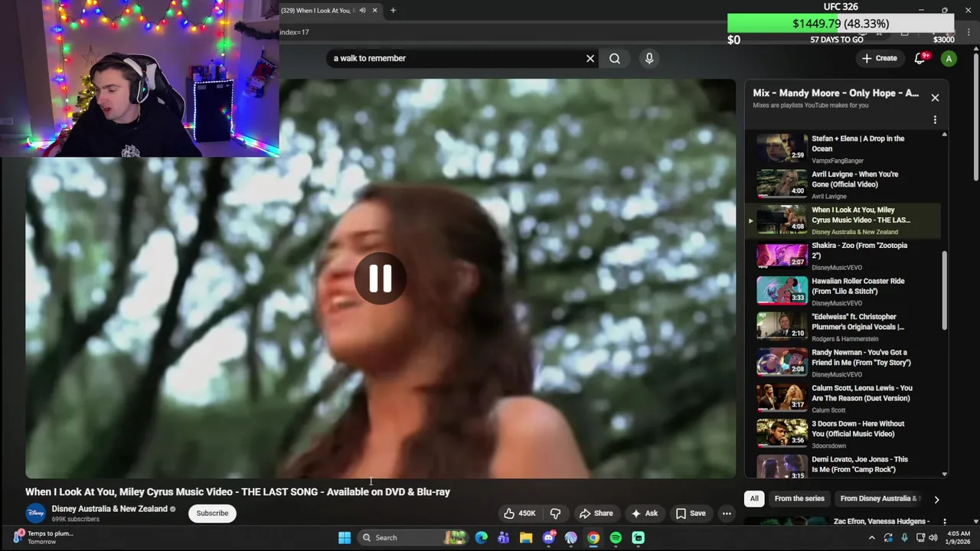The height and width of the screenshot is (551, 980).
Task: Open the Disney Australia & New Zealand channel name
Action: pyautogui.click(x=109, y=509)
